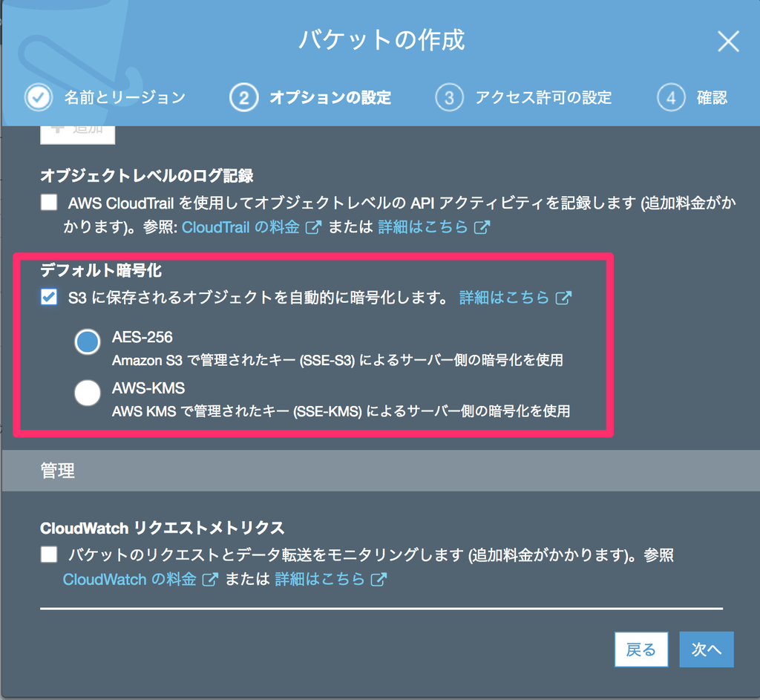
Task: Open 詳細はこちら link for default encryption
Action: (504, 297)
